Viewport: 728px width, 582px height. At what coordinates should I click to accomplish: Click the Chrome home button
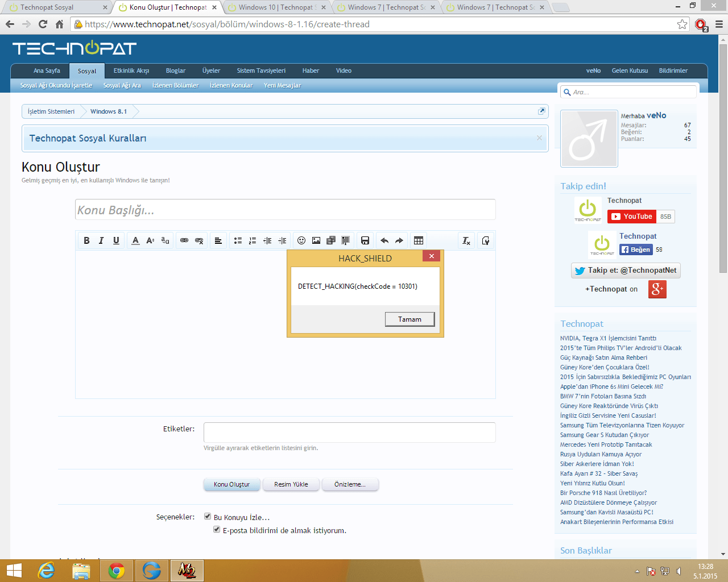point(59,24)
